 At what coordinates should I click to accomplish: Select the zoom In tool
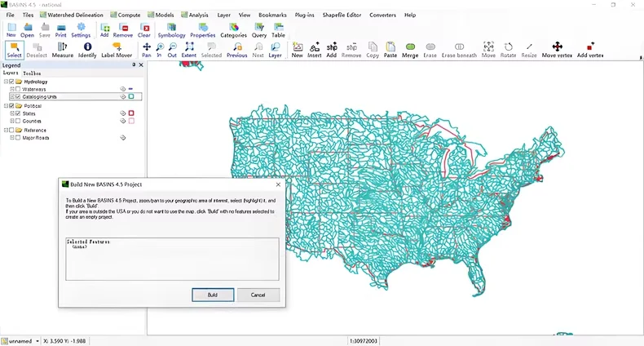coord(160,50)
